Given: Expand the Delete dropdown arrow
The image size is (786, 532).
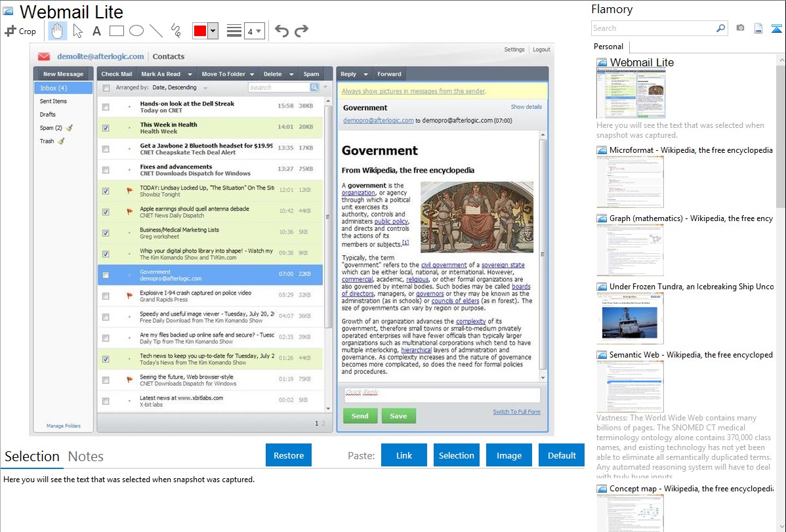Looking at the screenshot, I should click(x=291, y=74).
